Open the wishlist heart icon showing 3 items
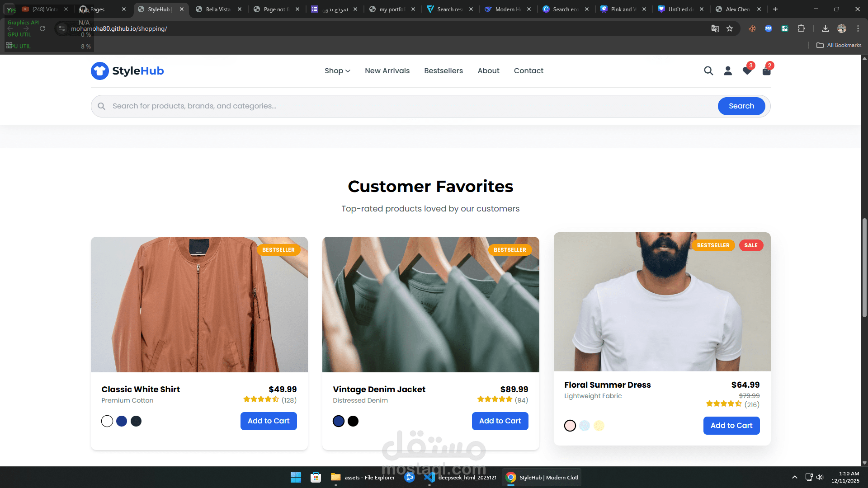This screenshot has height=488, width=868. click(x=747, y=70)
